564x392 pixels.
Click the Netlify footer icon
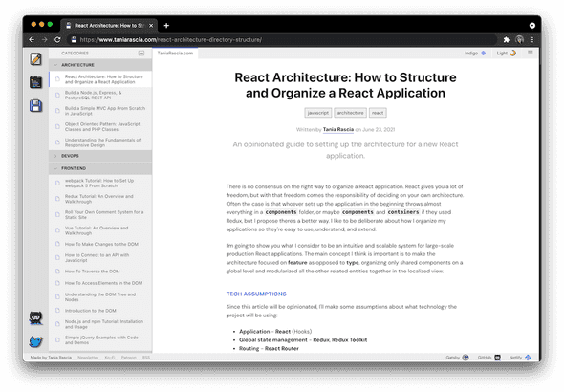pyautogui.click(x=528, y=358)
